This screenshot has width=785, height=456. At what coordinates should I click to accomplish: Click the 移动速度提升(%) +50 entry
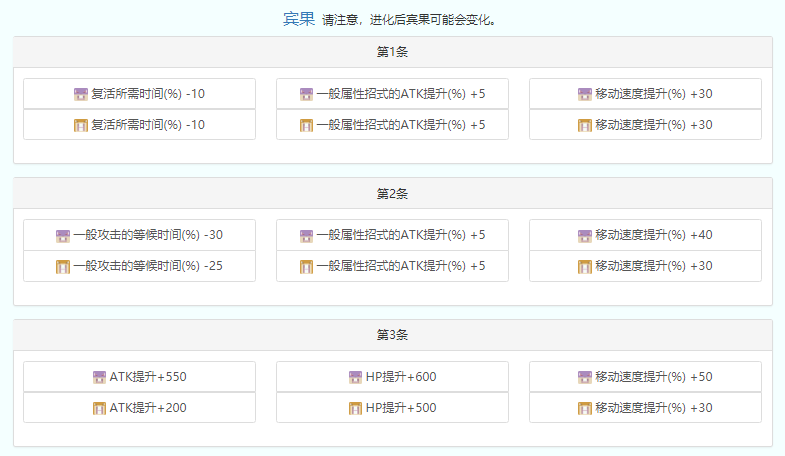[x=654, y=377]
